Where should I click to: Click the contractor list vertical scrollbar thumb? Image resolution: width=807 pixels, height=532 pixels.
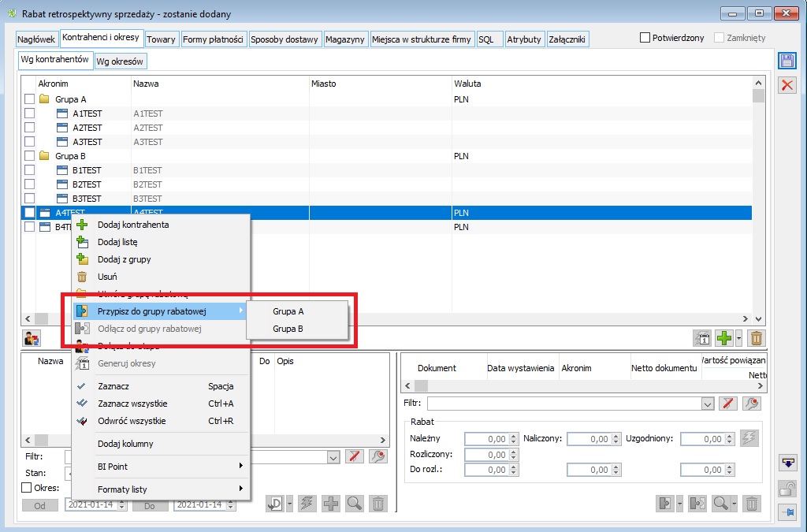click(x=758, y=96)
